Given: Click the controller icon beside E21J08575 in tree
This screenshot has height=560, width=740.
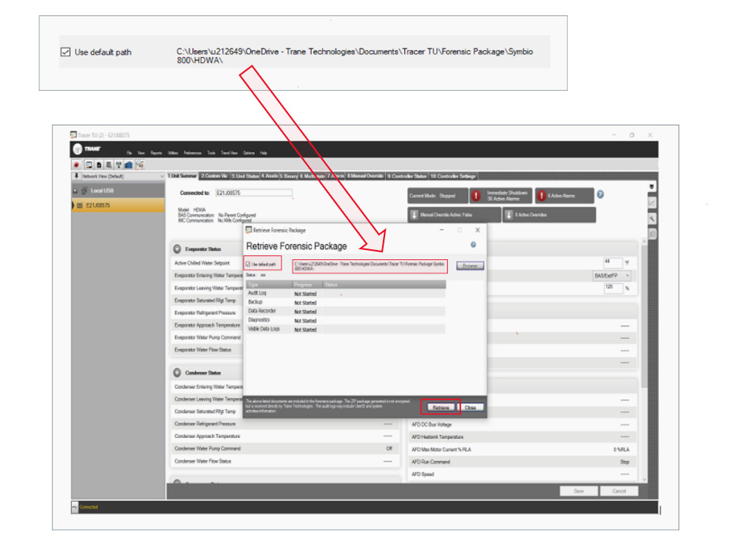Looking at the screenshot, I should click(80, 205).
